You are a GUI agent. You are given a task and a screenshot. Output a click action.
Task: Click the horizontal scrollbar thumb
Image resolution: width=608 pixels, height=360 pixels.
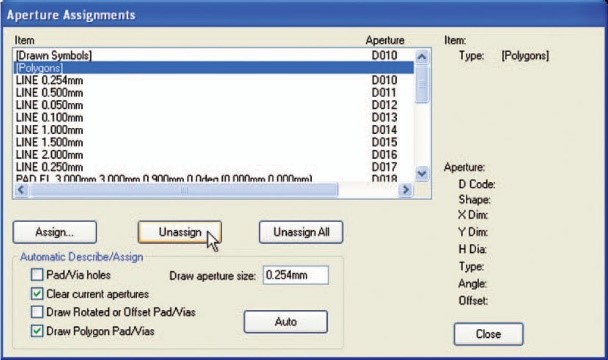point(184,190)
